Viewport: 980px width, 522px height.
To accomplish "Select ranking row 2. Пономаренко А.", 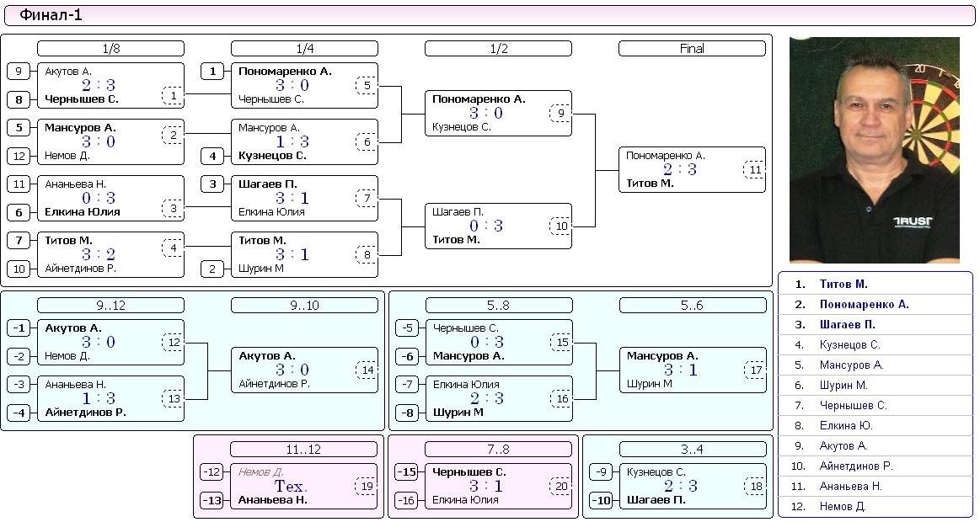I will (875, 304).
